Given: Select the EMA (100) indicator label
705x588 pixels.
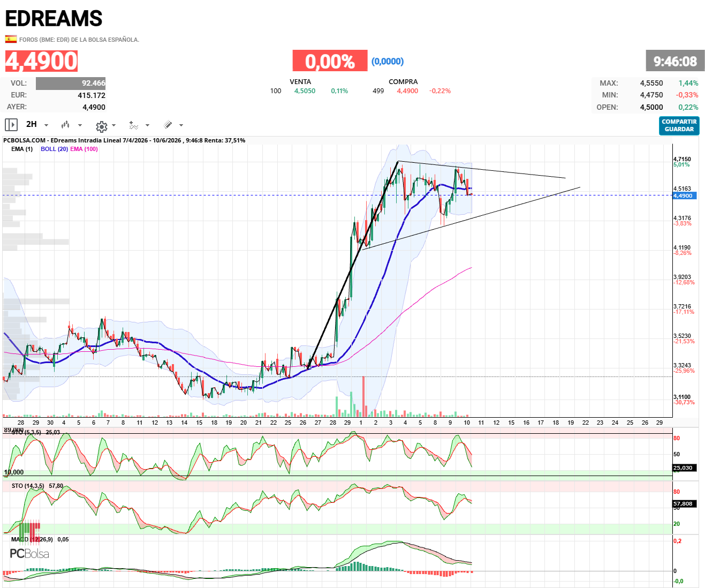Looking at the screenshot, I should click(84, 149).
